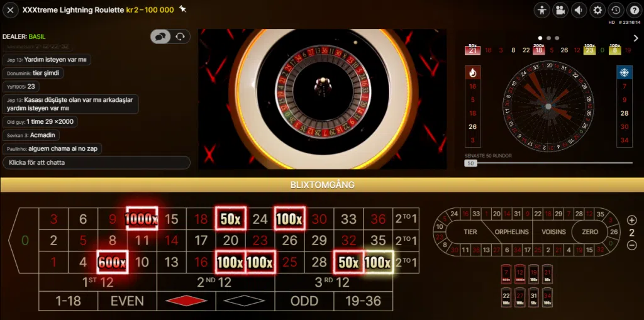Click lightning card 12 with 1000x
The width and height of the screenshot is (644, 320).
520,273
